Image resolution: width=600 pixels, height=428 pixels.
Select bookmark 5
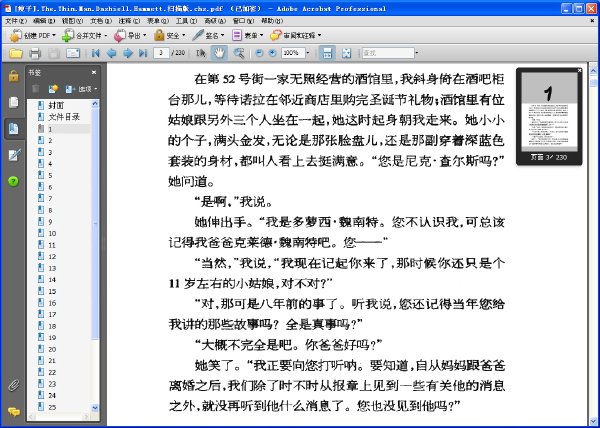[x=50, y=176]
